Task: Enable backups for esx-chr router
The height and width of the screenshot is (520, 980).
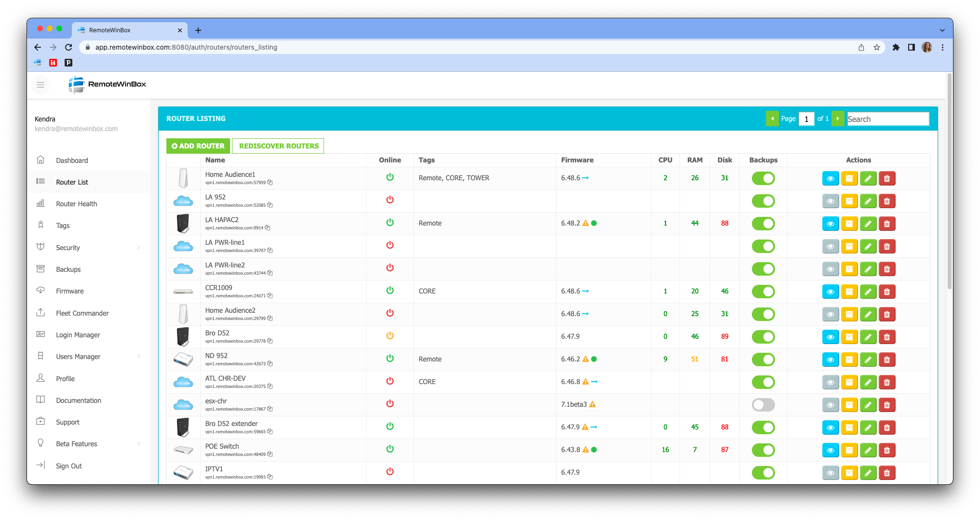Action: (763, 405)
